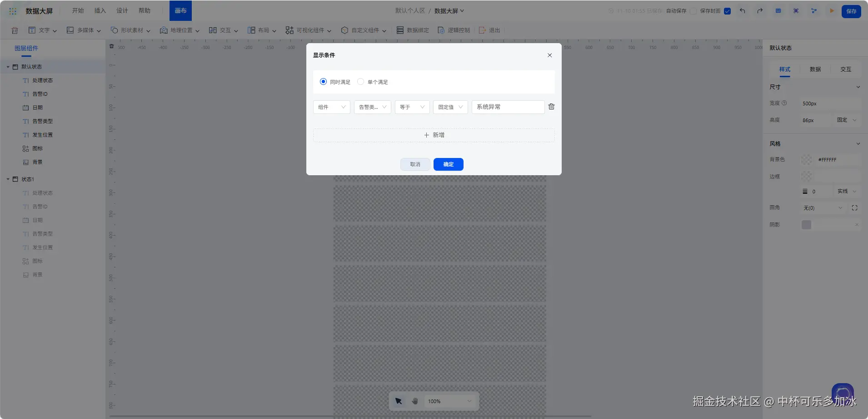Screen dimensions: 868x419
Task: Click the 宽度 help question icon
Action: [784, 104]
